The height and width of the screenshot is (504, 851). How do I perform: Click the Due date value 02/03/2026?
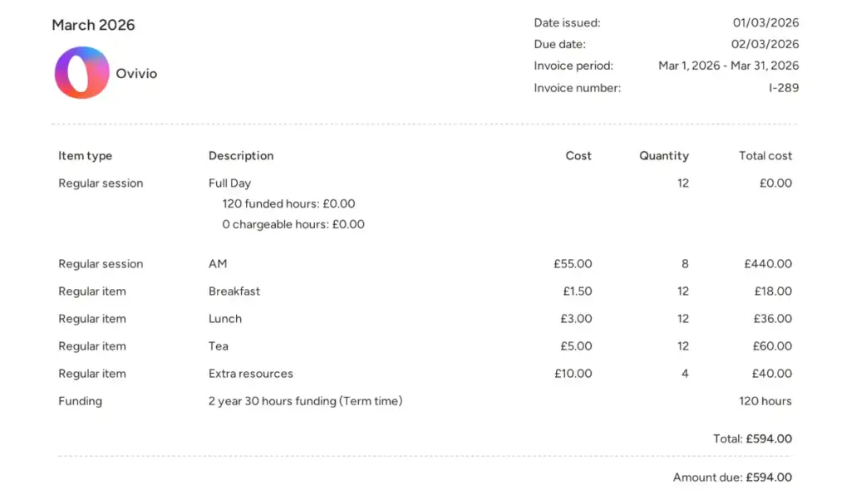(x=765, y=44)
